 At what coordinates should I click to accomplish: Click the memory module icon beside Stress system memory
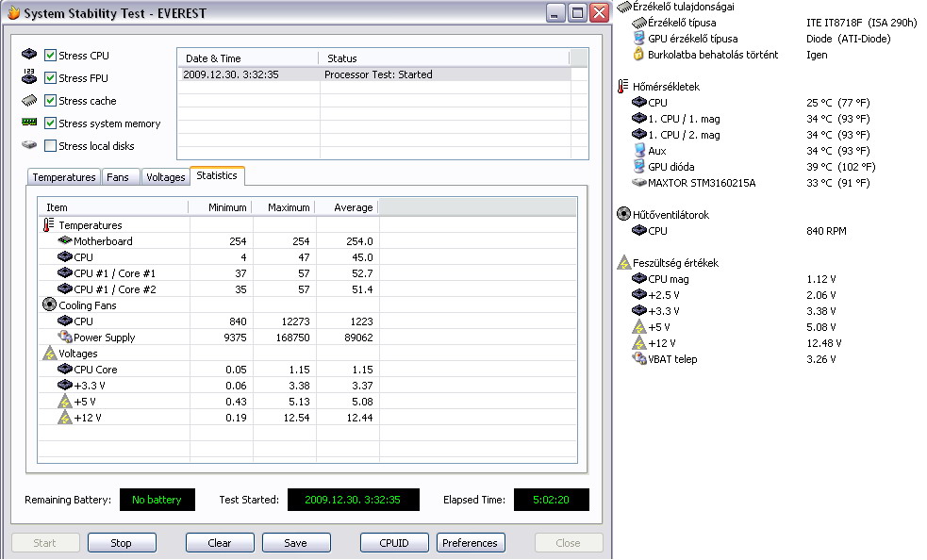[29, 122]
